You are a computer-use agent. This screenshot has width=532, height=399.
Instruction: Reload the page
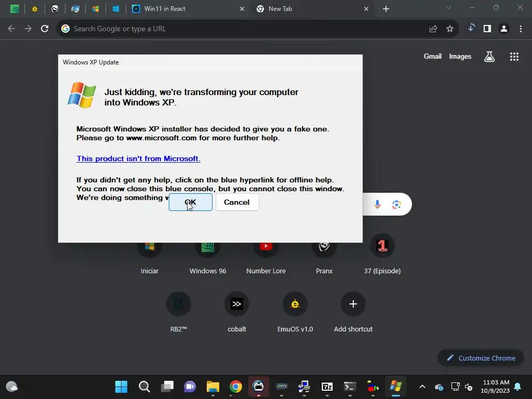tap(45, 29)
